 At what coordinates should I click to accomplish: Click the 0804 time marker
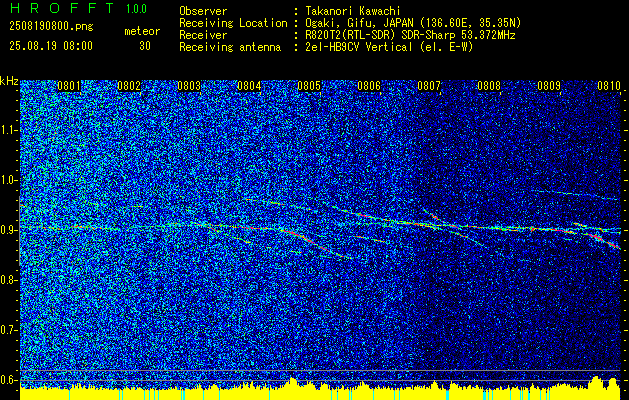click(249, 86)
